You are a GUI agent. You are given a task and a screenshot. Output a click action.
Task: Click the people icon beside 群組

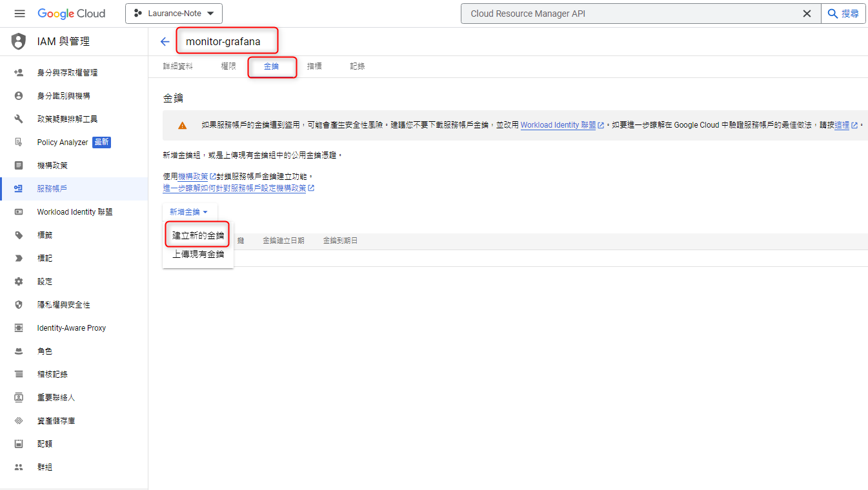pyautogui.click(x=19, y=467)
